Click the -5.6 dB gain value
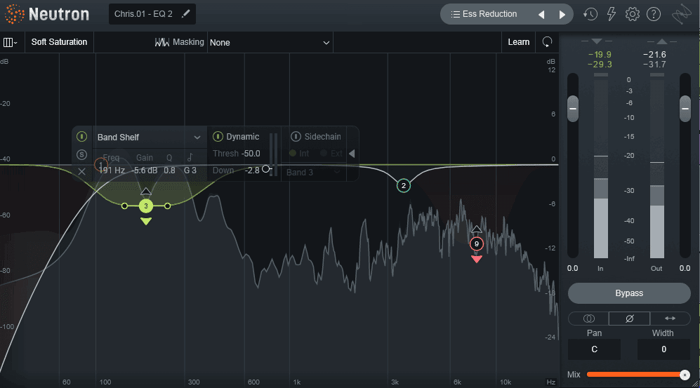Screen dimensions: 700x388 click(x=145, y=170)
